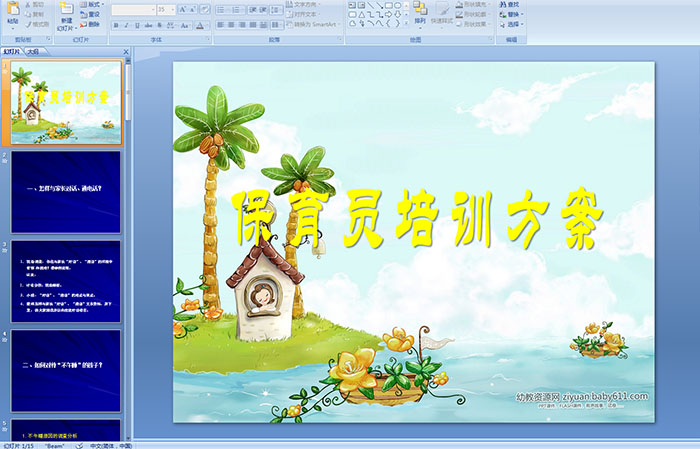Image resolution: width=700 pixels, height=449 pixels.
Task: Open the Clipboard pane launcher
Action: tap(49, 39)
